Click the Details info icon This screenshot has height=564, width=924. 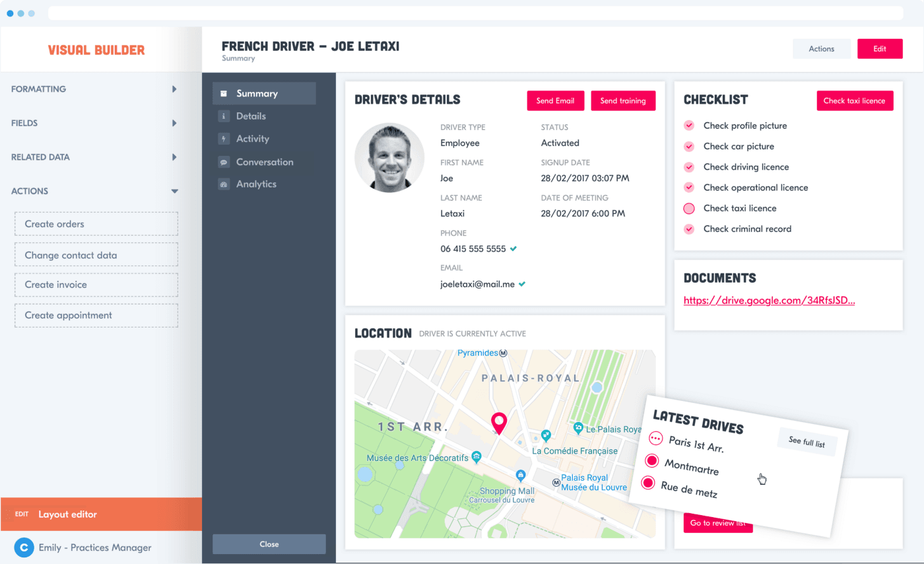coord(224,116)
